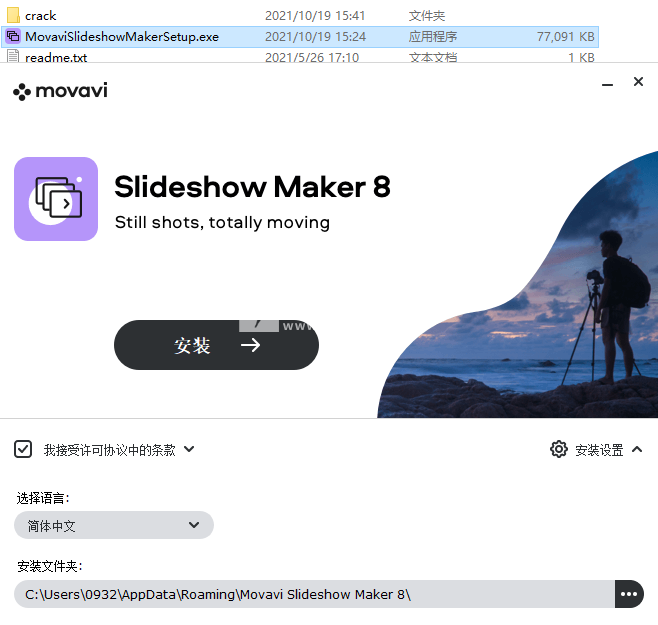The width and height of the screenshot is (658, 625).
Task: Open folder browser with three-dots button
Action: click(x=629, y=594)
